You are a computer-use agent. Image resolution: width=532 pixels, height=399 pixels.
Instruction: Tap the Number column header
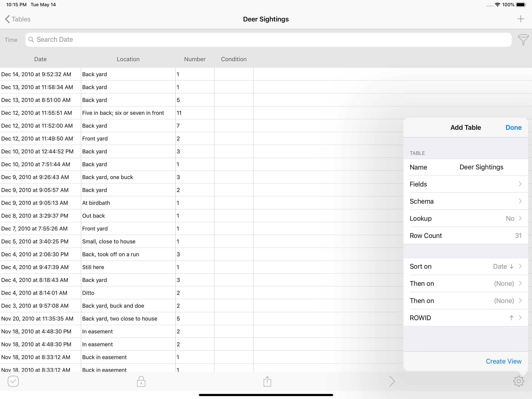click(195, 59)
